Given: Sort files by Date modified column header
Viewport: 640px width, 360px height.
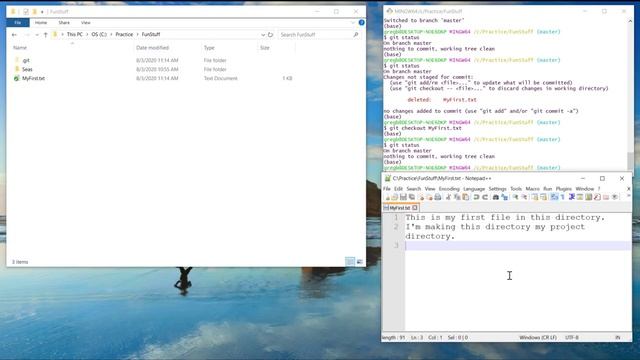Looking at the screenshot, I should [152, 48].
